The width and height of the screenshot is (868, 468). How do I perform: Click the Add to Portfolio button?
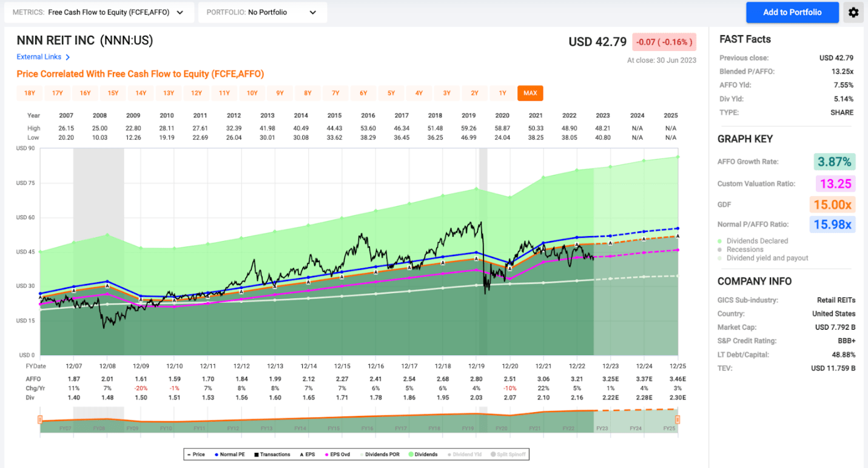(x=792, y=12)
